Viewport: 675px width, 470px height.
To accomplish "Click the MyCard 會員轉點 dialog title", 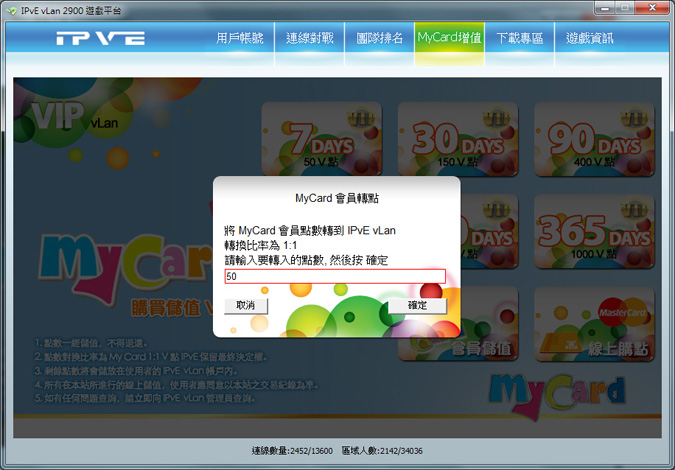I will pos(337,198).
